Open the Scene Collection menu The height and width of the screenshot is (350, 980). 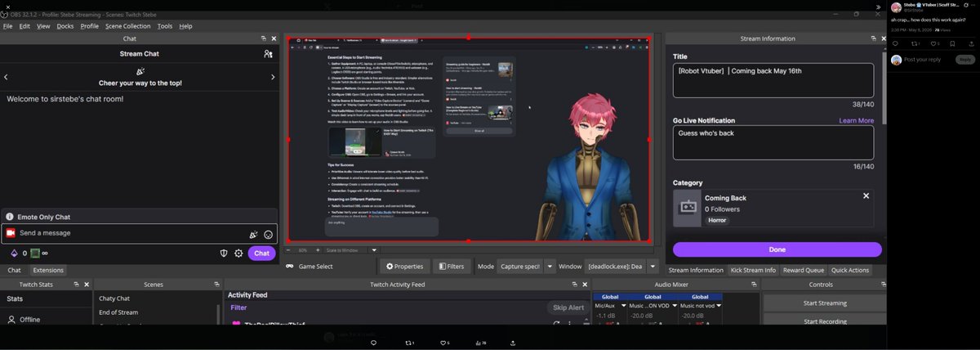pyautogui.click(x=128, y=26)
